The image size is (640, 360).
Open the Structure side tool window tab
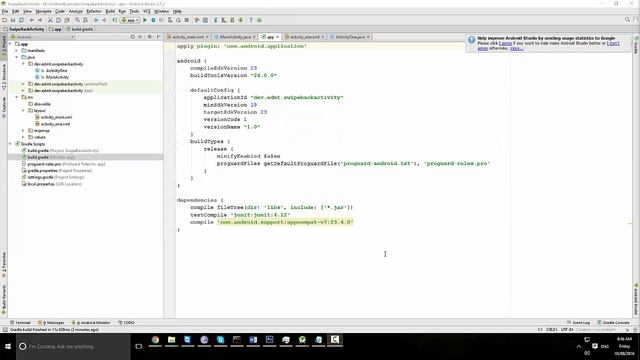(x=4, y=77)
